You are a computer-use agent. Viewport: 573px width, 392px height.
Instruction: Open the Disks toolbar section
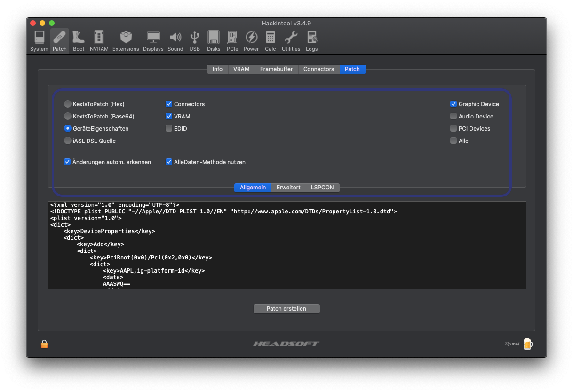214,41
